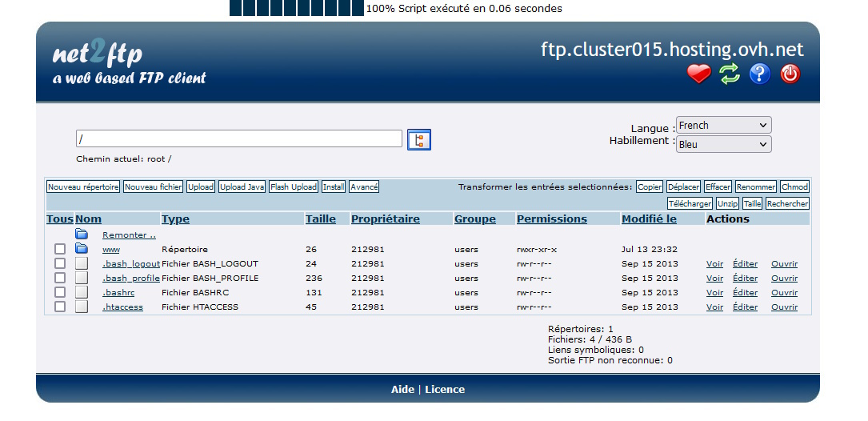Viewport: 868px width, 421px height.
Task: Click the www folder icon
Action: coord(82,249)
